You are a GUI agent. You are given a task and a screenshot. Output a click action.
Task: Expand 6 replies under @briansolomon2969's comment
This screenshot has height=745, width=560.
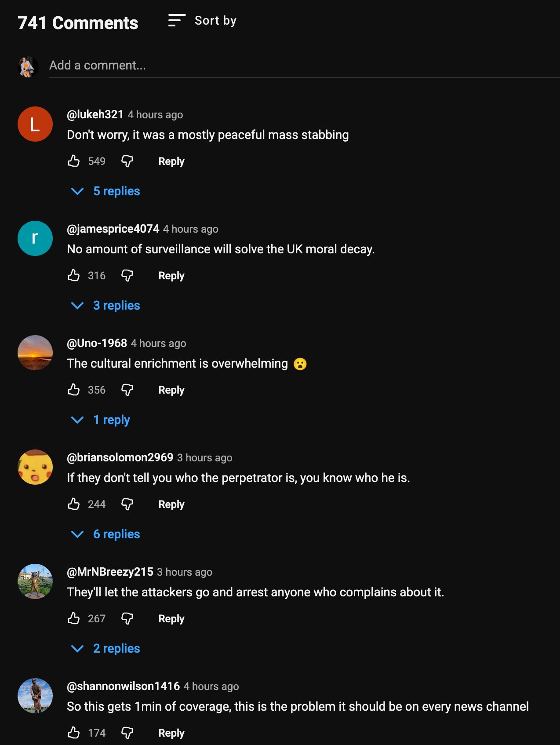(x=116, y=534)
